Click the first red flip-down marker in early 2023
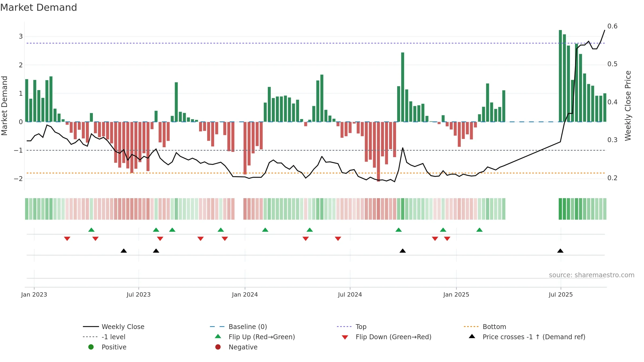This screenshot has height=362, width=644. point(67,239)
